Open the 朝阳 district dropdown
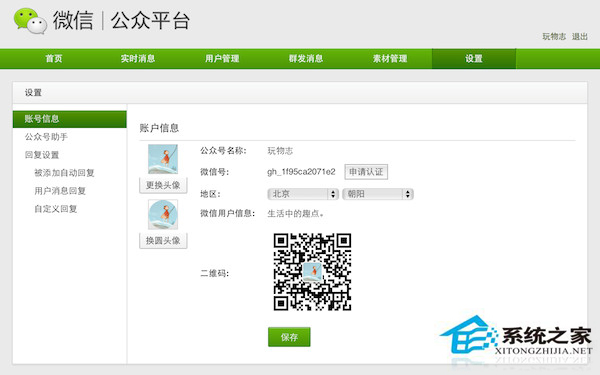Screen dimensions: 600x375 (x=378, y=194)
